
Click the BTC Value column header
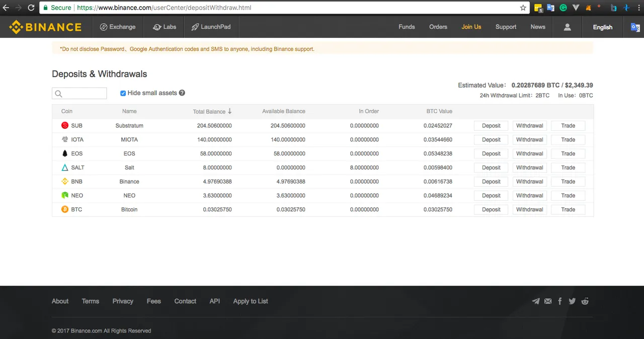[x=439, y=111]
